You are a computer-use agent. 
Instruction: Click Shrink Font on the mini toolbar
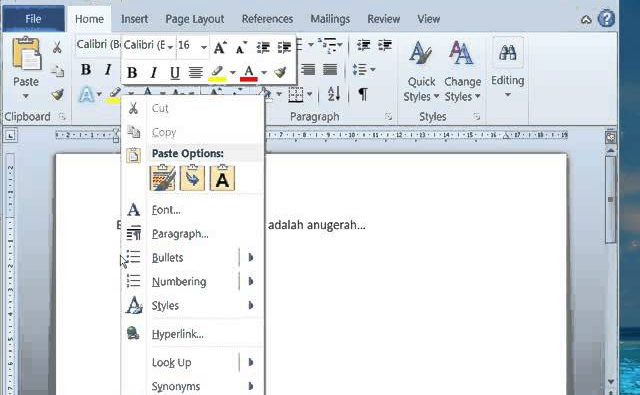tap(241, 48)
